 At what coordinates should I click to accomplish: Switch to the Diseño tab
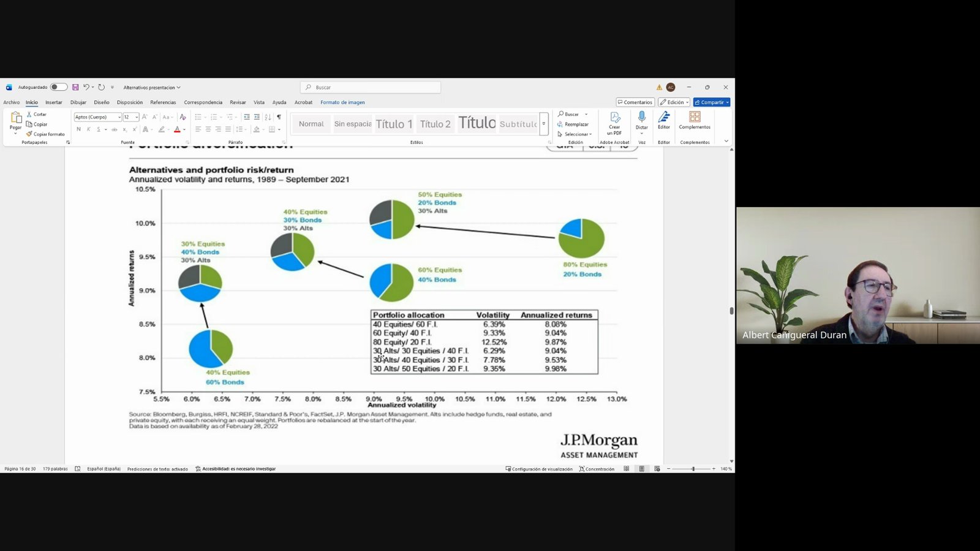102,102
